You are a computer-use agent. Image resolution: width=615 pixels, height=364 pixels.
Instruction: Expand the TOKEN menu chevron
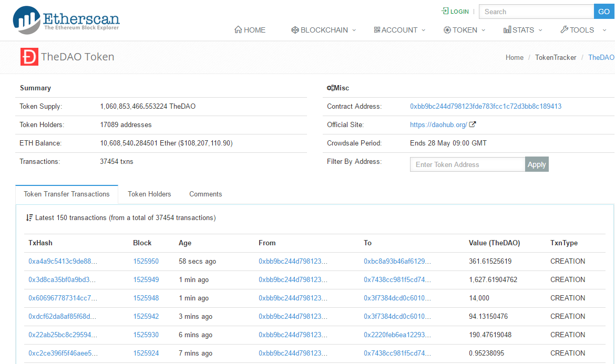coord(484,30)
